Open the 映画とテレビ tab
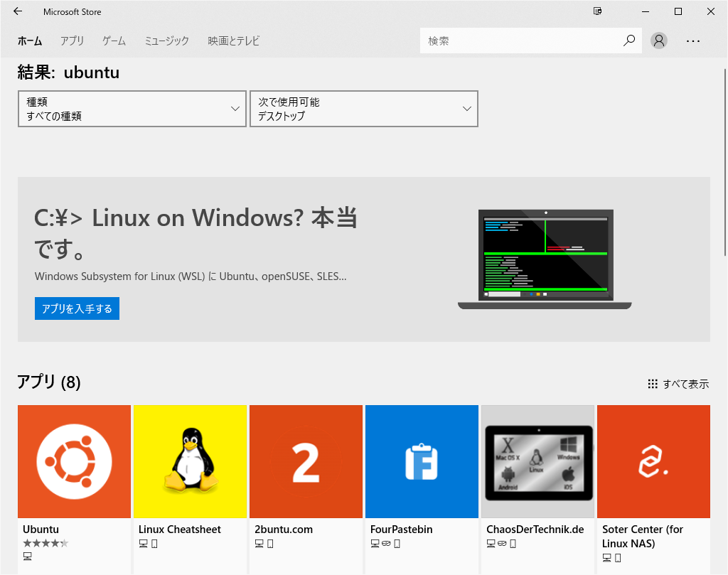Viewport: 728px width, 575px height. click(233, 41)
